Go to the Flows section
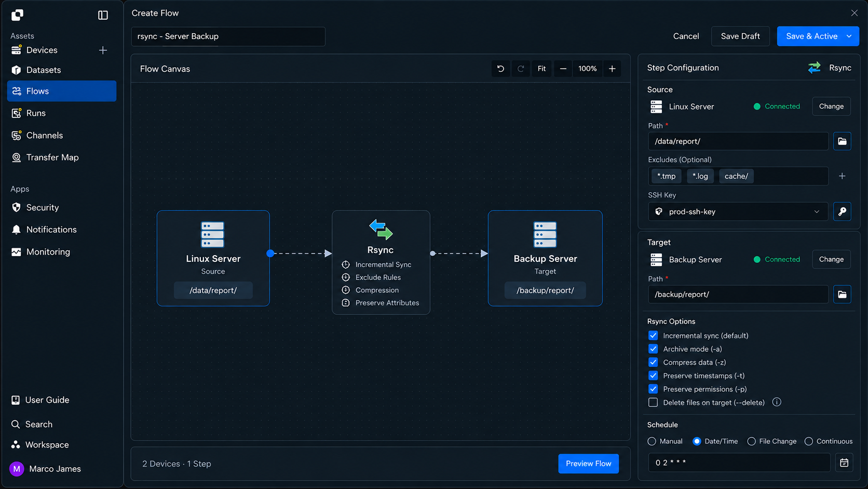Screen dimensions: 868x489 coord(61,91)
